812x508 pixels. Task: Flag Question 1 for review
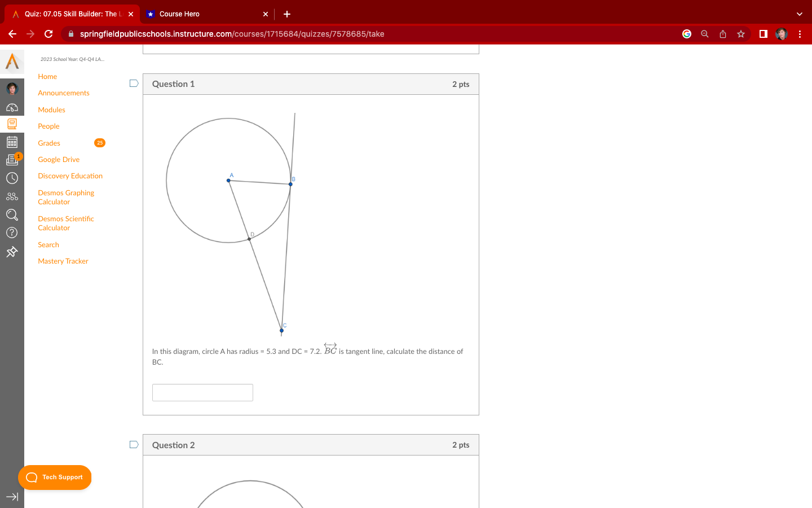pos(134,83)
